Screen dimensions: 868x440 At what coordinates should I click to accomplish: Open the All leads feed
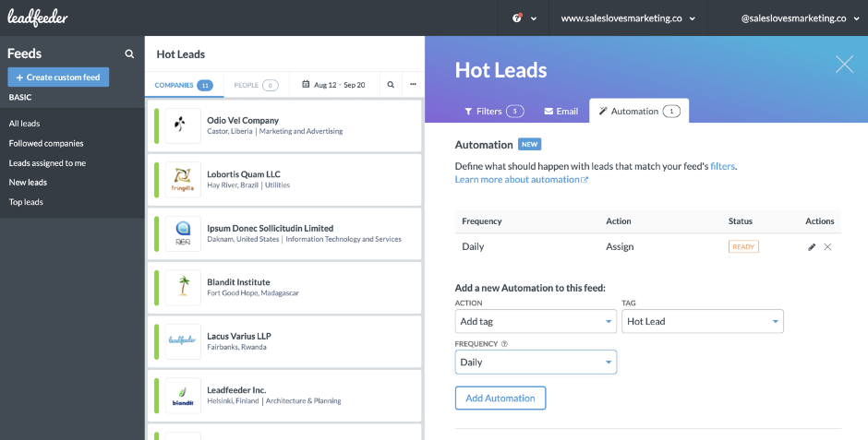pos(24,124)
